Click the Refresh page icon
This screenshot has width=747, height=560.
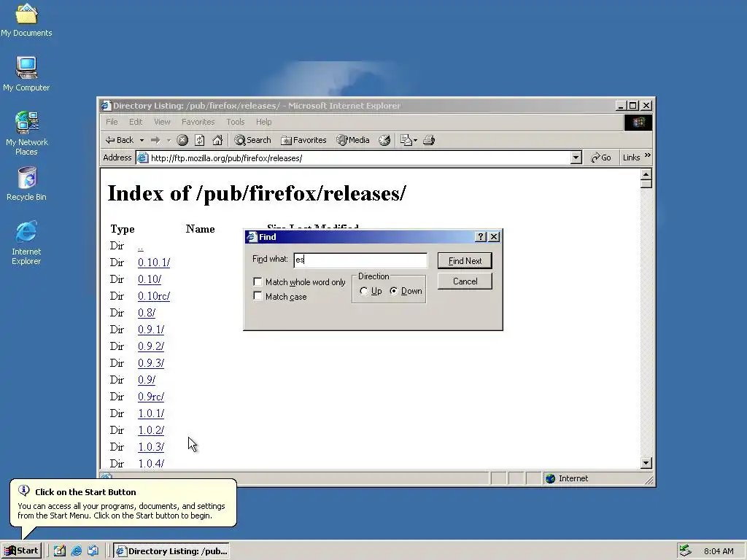click(200, 140)
